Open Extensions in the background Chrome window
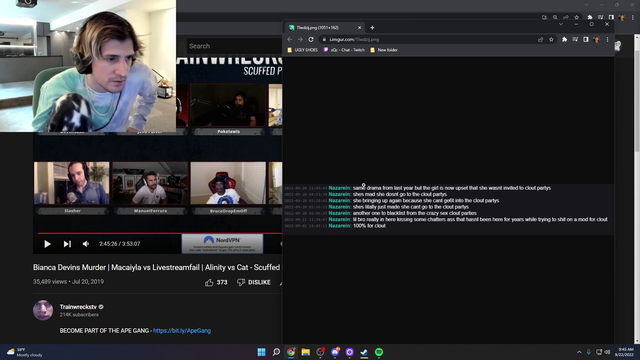Image resolution: width=640 pixels, height=360 pixels. point(590,17)
